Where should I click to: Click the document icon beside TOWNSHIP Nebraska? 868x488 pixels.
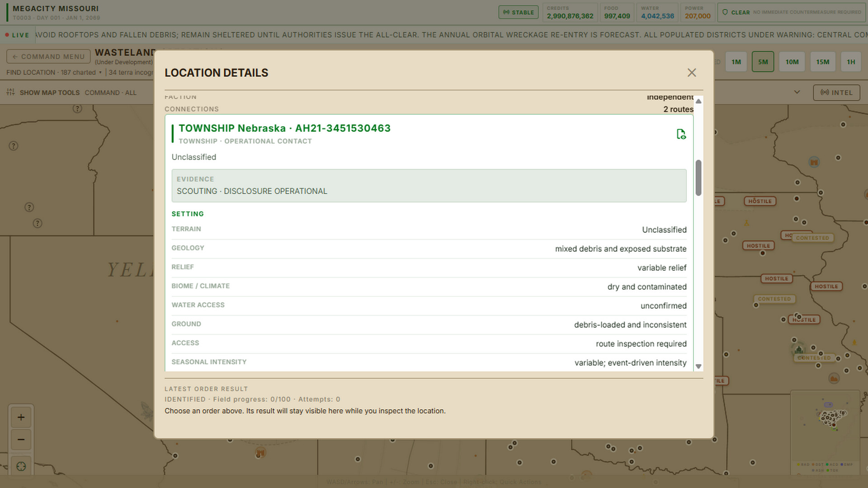(681, 134)
